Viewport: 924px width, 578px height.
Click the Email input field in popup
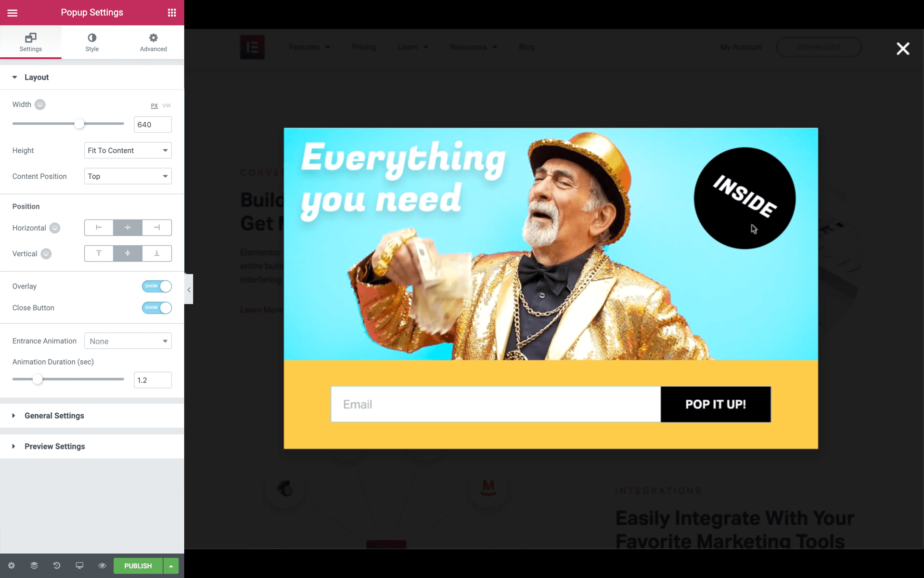pos(496,404)
